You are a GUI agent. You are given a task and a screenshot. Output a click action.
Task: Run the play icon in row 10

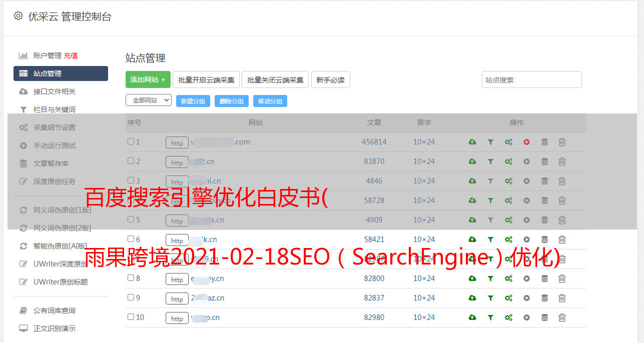coord(526,317)
